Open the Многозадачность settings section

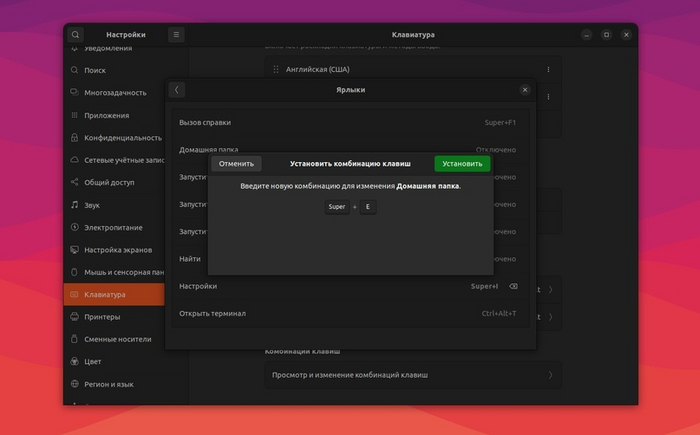point(114,92)
